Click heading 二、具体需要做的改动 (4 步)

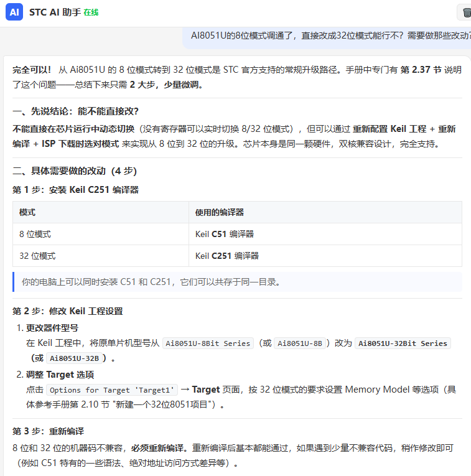(75, 171)
